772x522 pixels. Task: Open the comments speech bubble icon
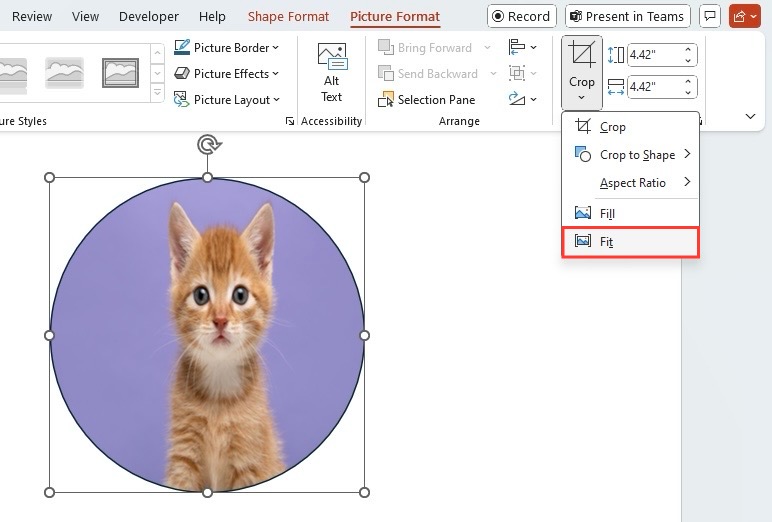pyautogui.click(x=710, y=16)
